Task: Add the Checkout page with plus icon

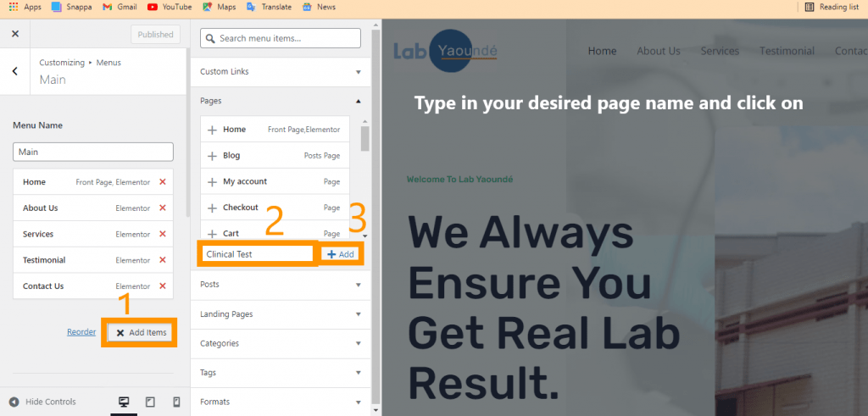Action: point(213,208)
